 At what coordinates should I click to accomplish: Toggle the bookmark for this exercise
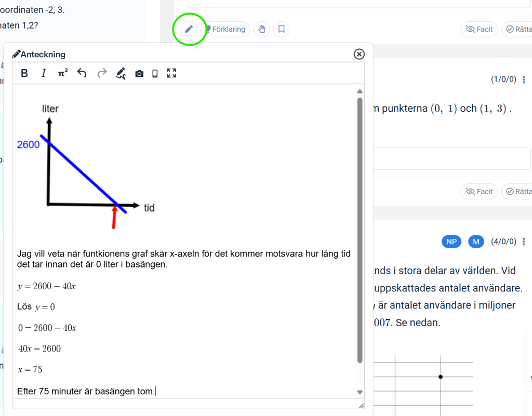281,29
